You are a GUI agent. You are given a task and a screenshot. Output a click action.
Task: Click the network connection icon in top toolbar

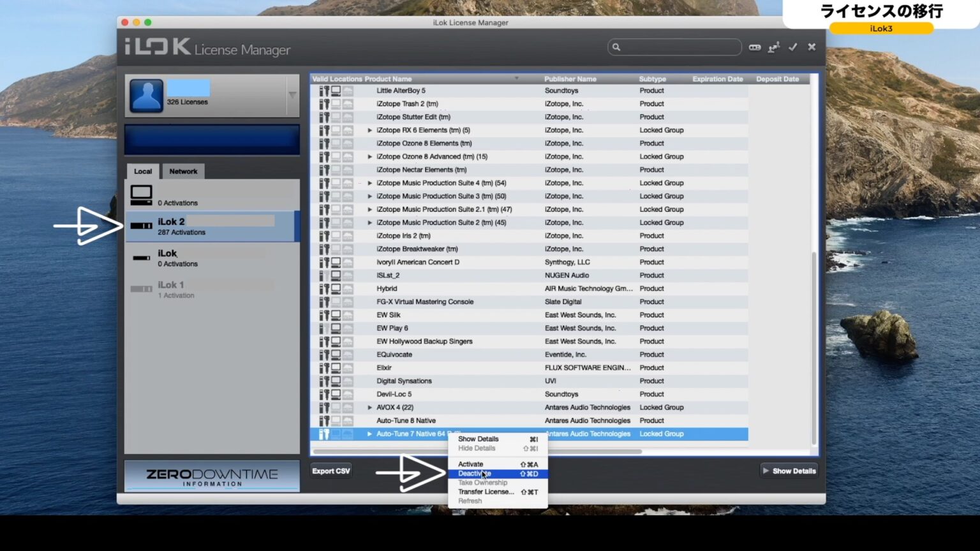(x=774, y=47)
